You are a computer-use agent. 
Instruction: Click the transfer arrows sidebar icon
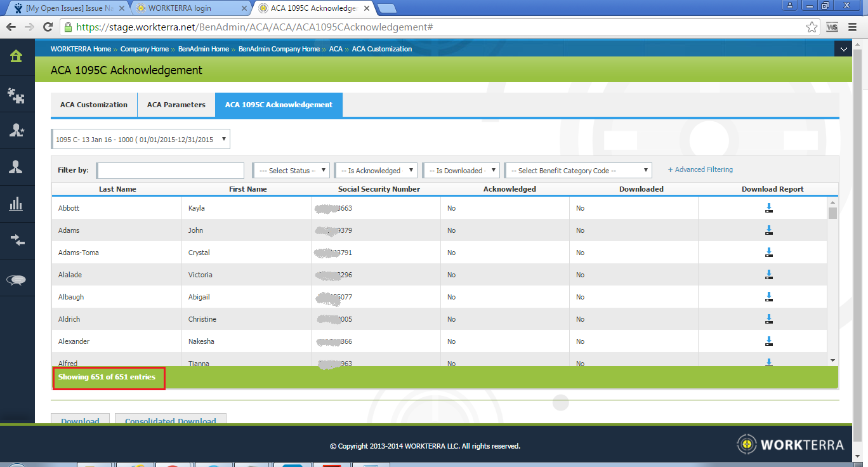[x=16, y=240]
